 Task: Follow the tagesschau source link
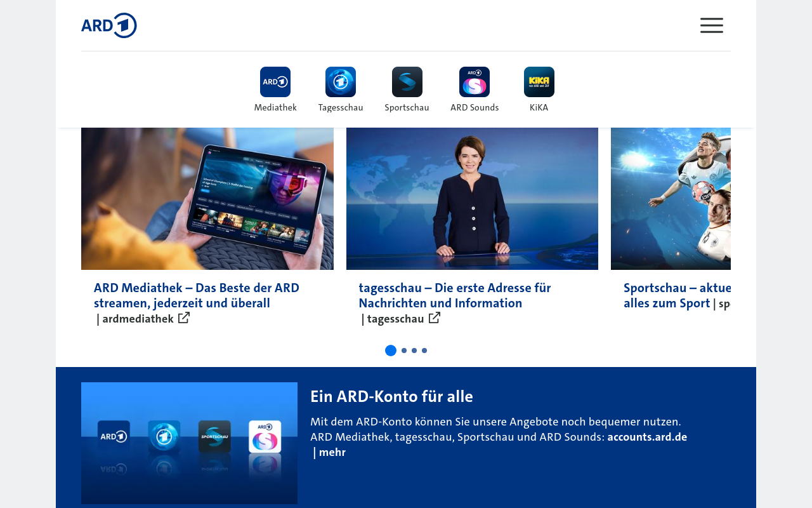[x=395, y=319]
